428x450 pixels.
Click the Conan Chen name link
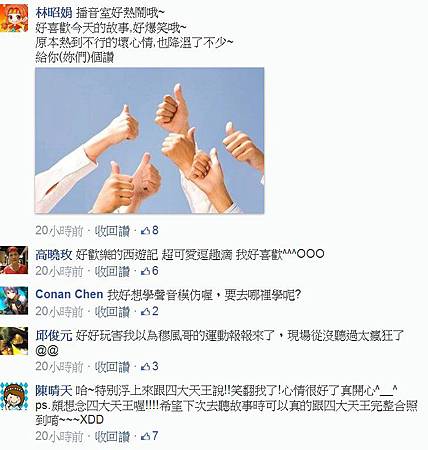click(x=69, y=294)
